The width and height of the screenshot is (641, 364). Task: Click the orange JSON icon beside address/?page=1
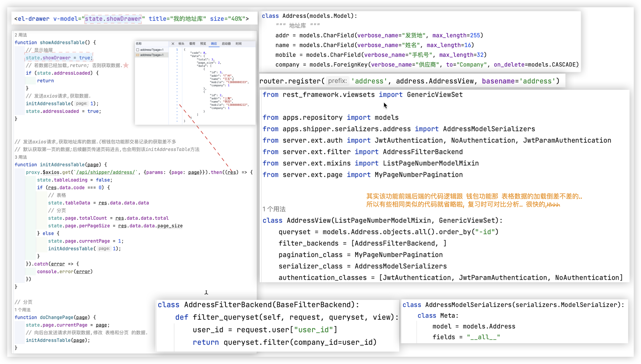tap(138, 55)
